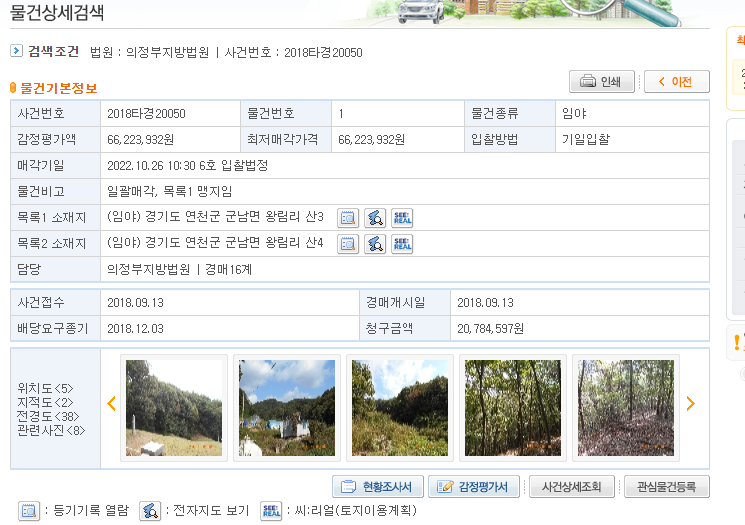The height and width of the screenshot is (525, 745).
Task: Click the legend 전자지도 보기 icon
Action: [150, 511]
